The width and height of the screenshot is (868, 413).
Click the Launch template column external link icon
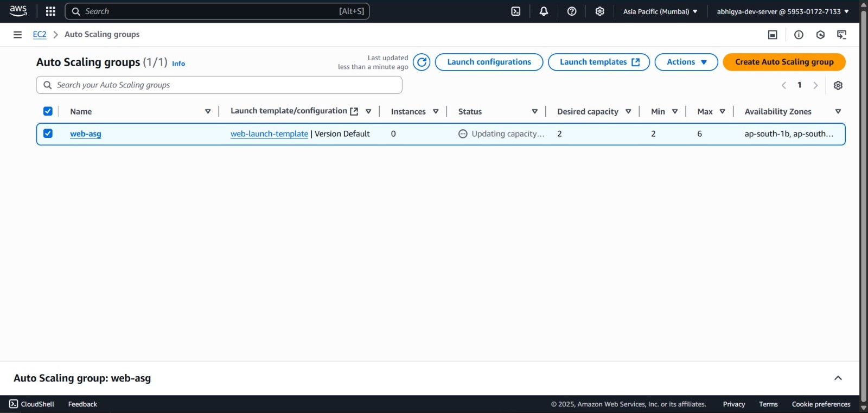point(354,111)
